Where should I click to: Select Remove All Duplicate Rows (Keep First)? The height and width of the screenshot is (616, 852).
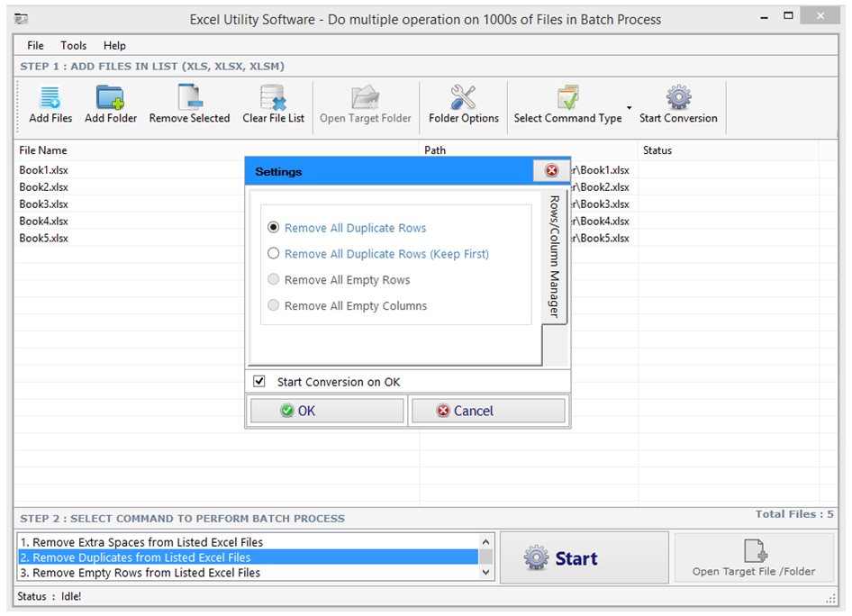coord(273,253)
